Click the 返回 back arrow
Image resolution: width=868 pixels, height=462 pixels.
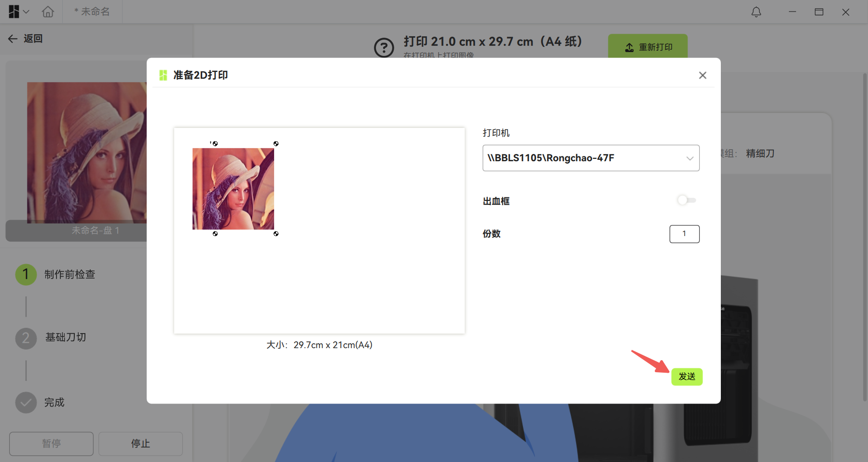[13, 39]
